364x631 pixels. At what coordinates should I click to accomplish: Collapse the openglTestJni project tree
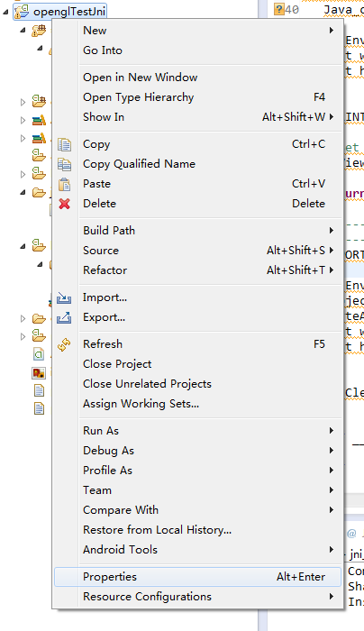pos(5,12)
